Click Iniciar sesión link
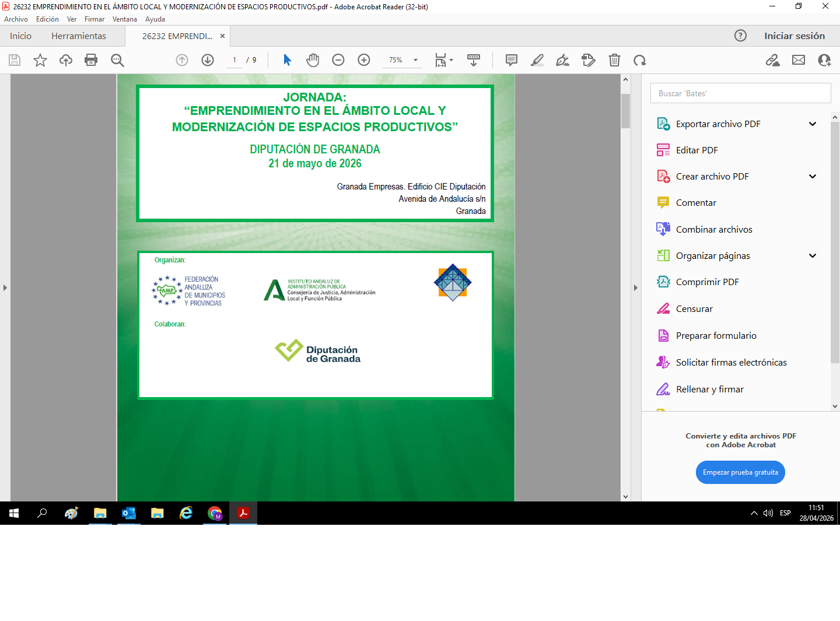Viewport: 840px width, 621px height. pos(794,36)
